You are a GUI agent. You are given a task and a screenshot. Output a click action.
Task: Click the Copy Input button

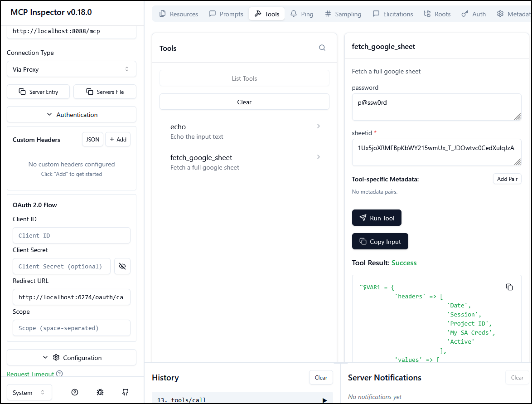380,242
